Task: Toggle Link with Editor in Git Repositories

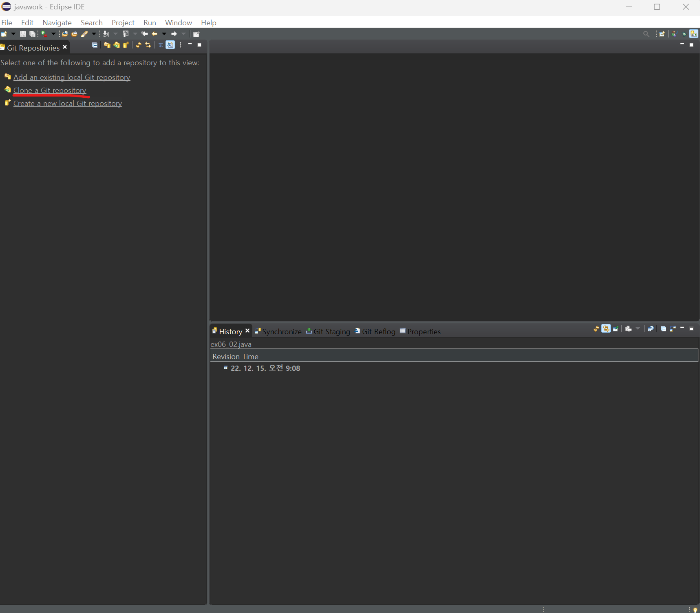Action: [148, 45]
